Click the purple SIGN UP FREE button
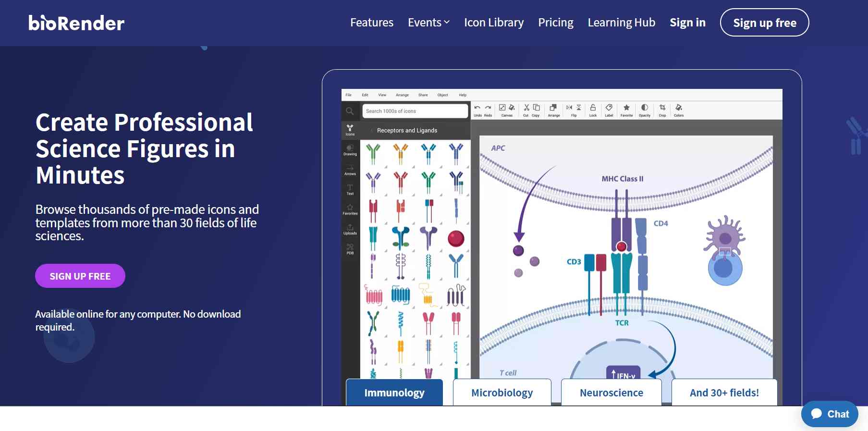Viewport: 868px width, 431px height. (x=80, y=276)
